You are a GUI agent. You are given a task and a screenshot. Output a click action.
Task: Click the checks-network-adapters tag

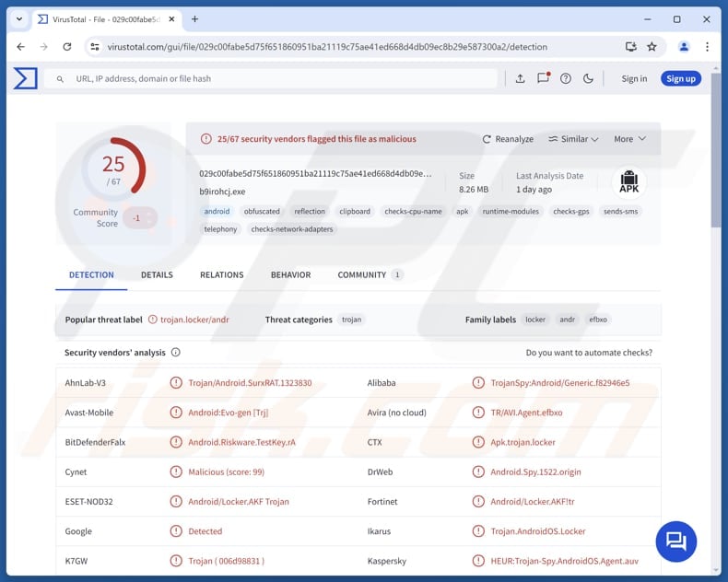292,229
